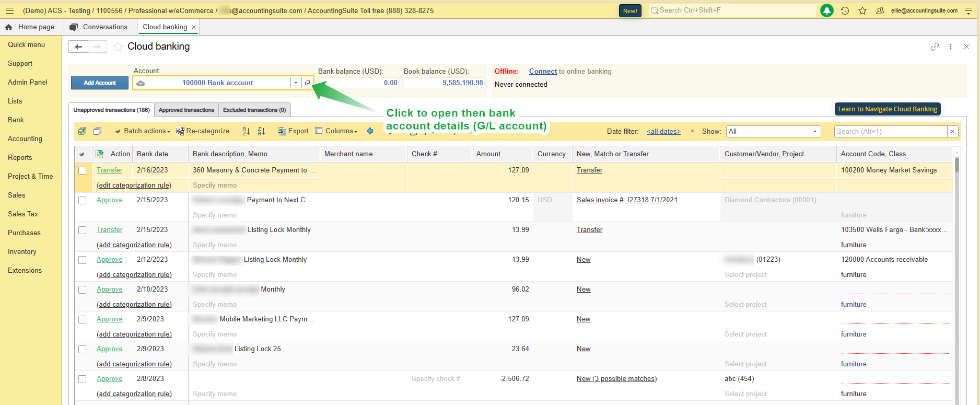Screen dimensions: 980x405
Task: Copy link to this page icon
Action: (x=935, y=47)
